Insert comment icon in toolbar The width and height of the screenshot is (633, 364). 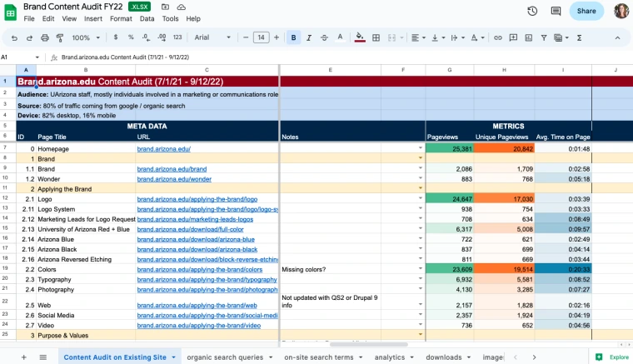513,37
